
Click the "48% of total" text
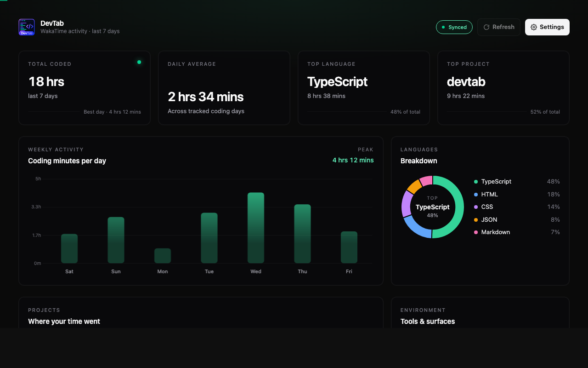pyautogui.click(x=405, y=112)
